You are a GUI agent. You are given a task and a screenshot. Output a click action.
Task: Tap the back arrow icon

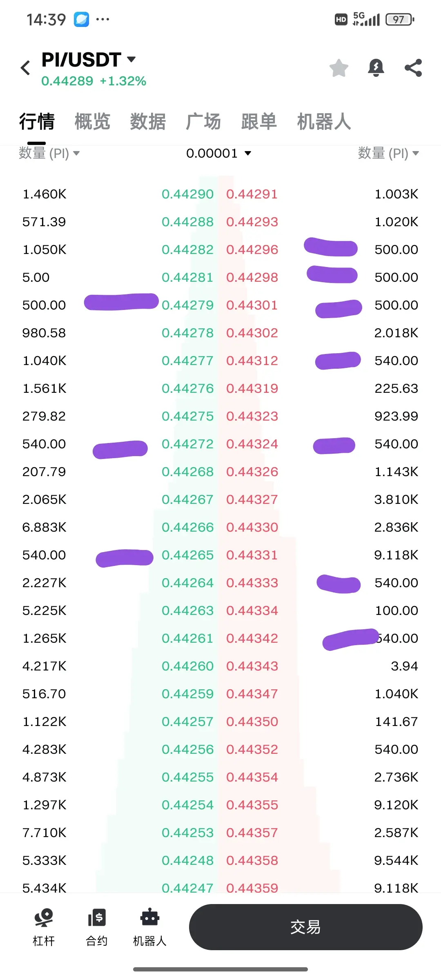point(26,68)
